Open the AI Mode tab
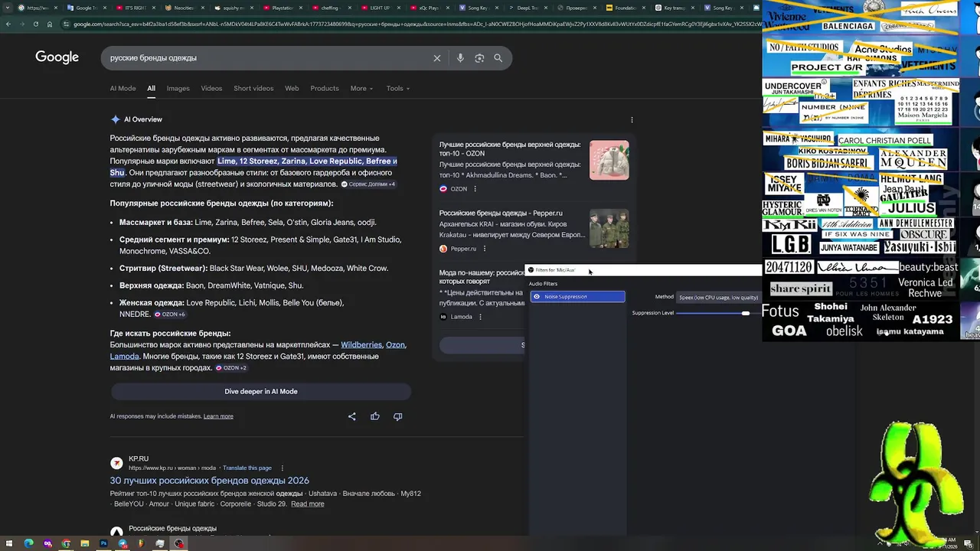Screen dimensions: 980x551 click(x=122, y=88)
